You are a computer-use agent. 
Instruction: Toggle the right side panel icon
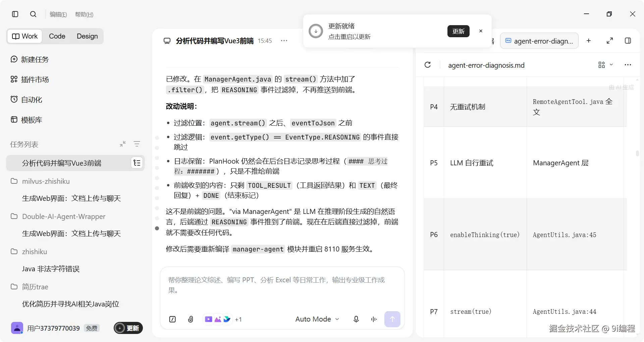(628, 41)
